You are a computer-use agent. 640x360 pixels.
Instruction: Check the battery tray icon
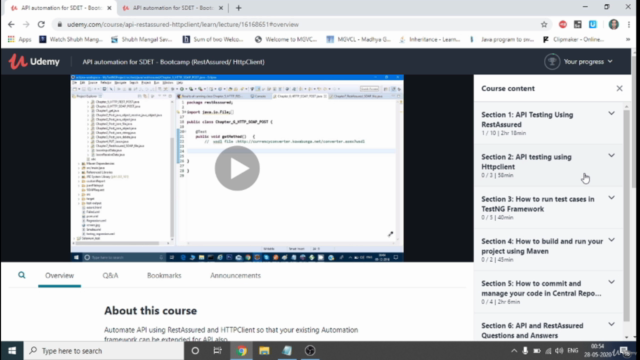coord(537,351)
